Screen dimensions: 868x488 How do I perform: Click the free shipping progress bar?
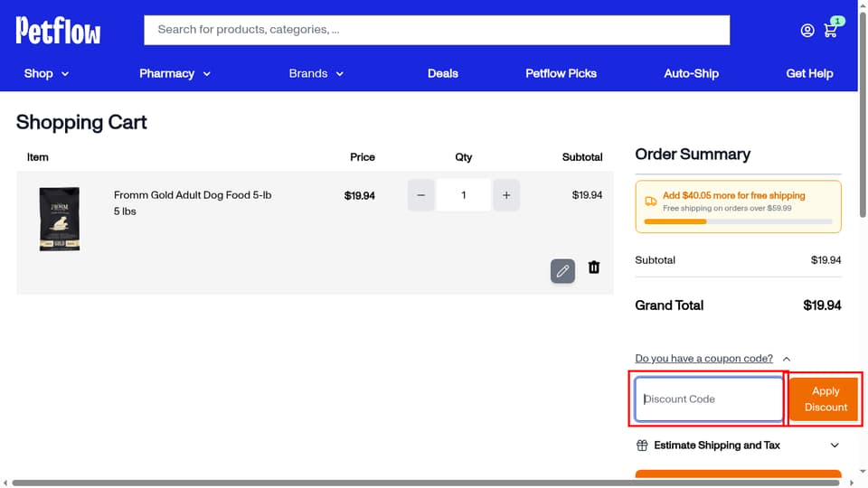(x=738, y=222)
